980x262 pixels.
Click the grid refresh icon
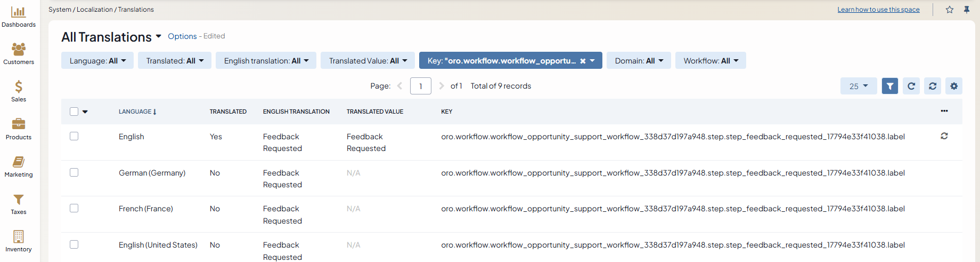tap(911, 86)
